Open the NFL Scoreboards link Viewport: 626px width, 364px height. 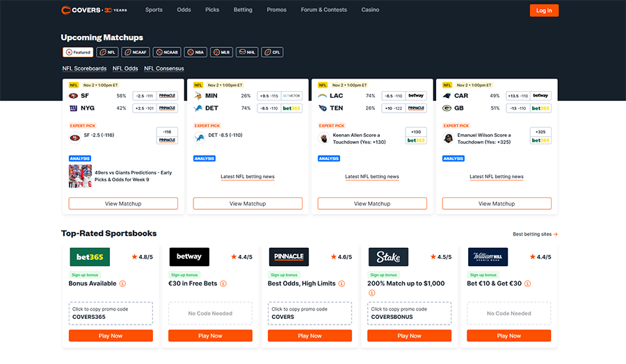[x=84, y=69]
